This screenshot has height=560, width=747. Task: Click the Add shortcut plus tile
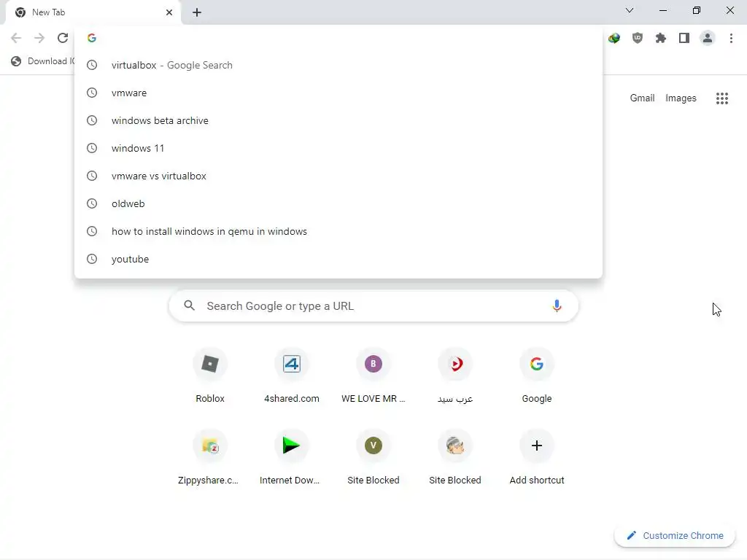(x=537, y=458)
